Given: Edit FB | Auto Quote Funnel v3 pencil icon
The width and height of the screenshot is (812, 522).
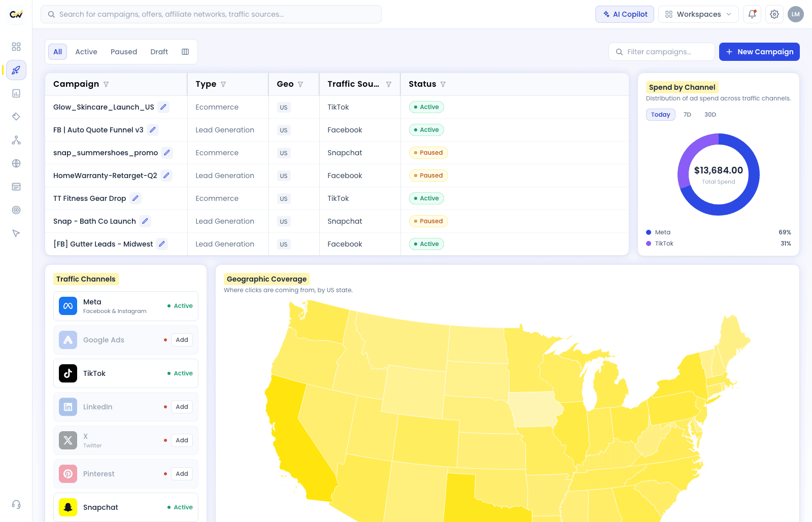Looking at the screenshot, I should (x=152, y=130).
